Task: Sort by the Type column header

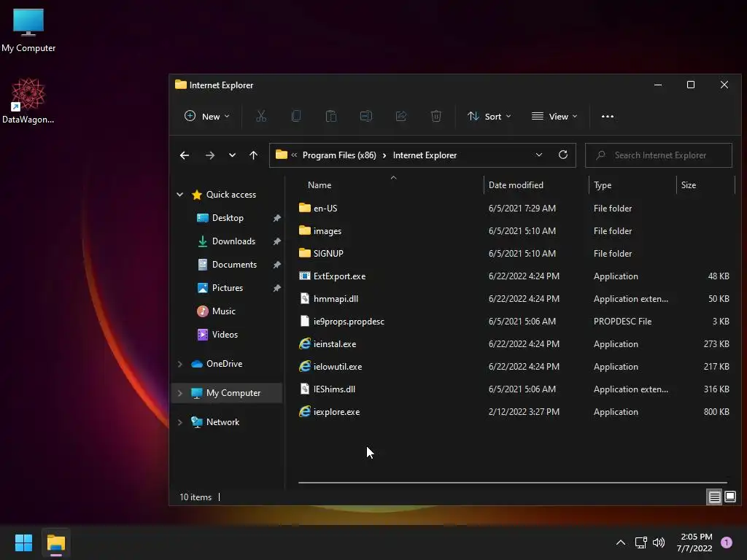Action: coord(603,184)
